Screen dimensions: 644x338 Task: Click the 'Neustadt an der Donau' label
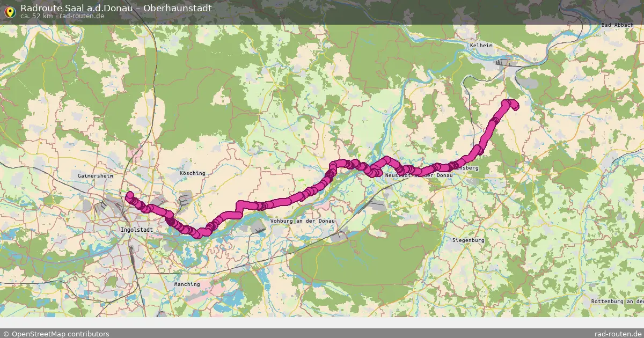pos(419,175)
